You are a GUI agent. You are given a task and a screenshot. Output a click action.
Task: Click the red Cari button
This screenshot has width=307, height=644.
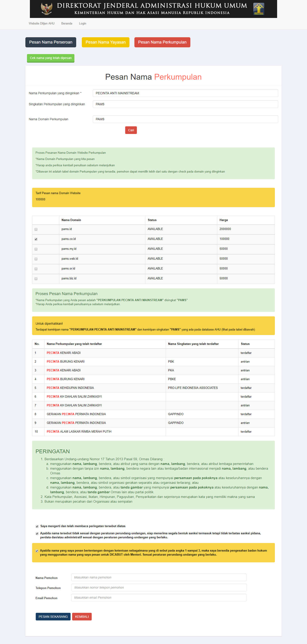click(x=131, y=130)
